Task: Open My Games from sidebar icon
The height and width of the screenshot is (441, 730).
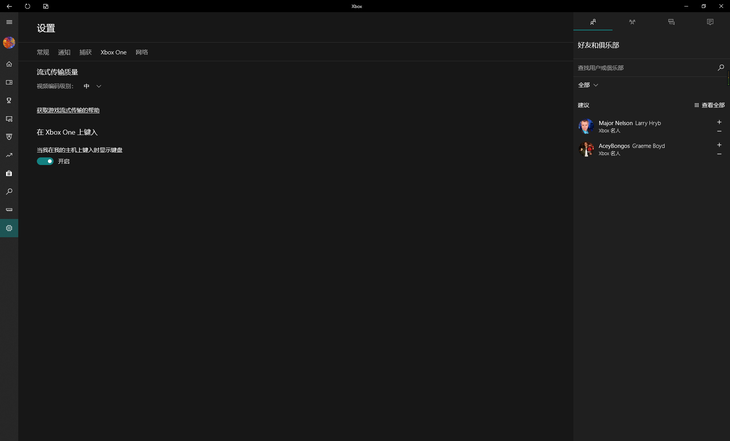Action: click(x=9, y=82)
